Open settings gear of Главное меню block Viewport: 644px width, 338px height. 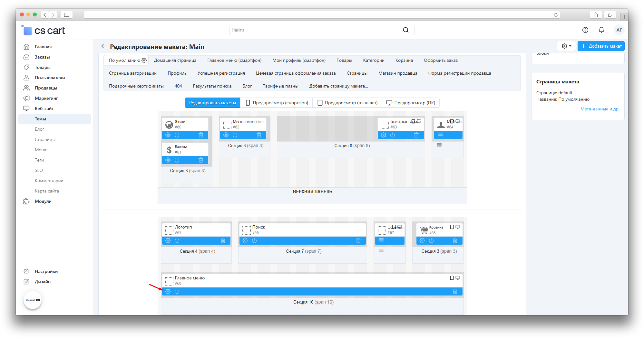coord(168,291)
